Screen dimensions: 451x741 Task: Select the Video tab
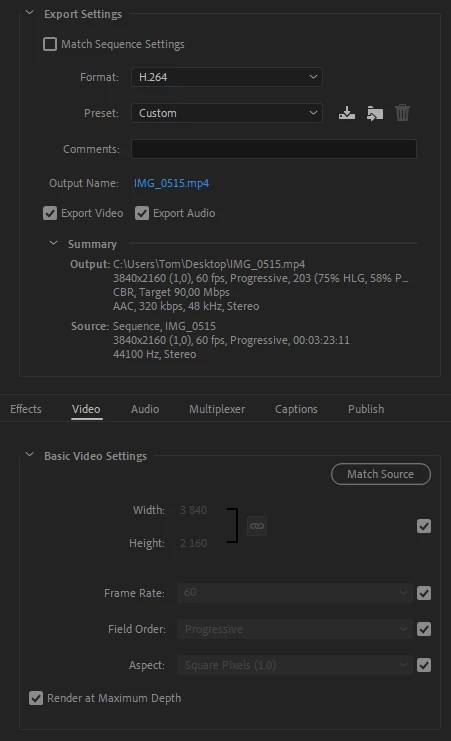(x=86, y=409)
